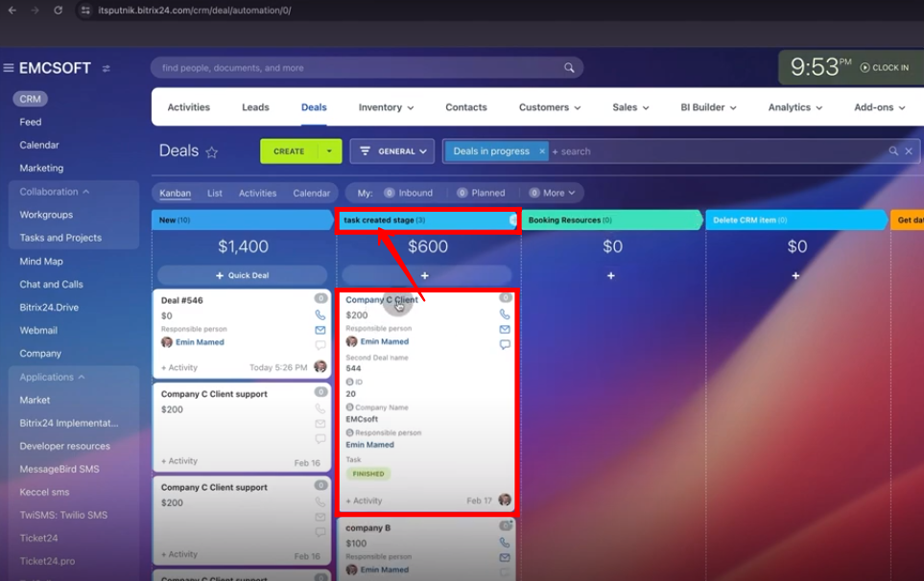Open the chat bubble icon on the deal card
Viewport: 924px width, 581px height.
pyautogui.click(x=504, y=344)
